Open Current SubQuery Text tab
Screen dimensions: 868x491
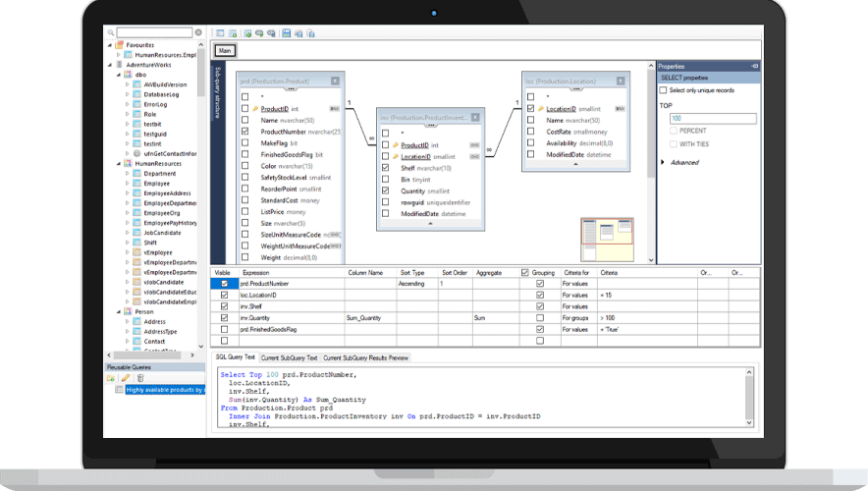(x=289, y=358)
